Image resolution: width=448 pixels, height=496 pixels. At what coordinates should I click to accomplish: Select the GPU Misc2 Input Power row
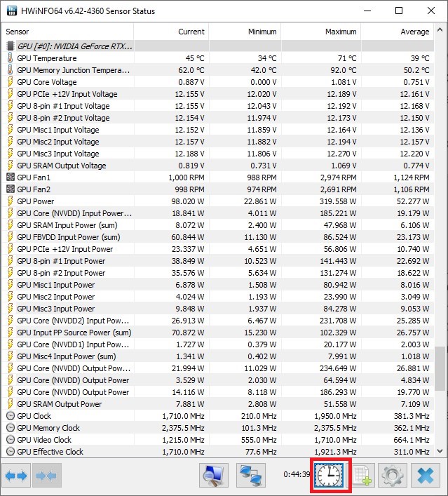point(218,297)
